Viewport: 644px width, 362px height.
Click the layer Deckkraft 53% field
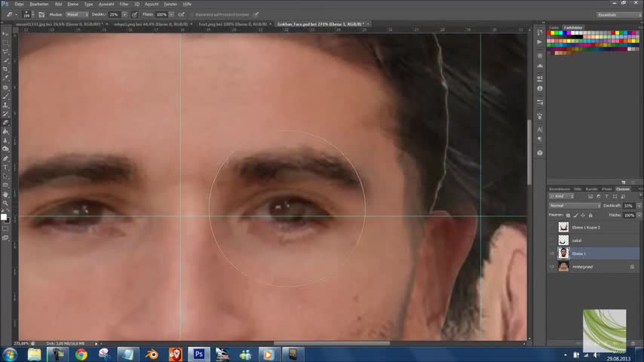[629, 205]
